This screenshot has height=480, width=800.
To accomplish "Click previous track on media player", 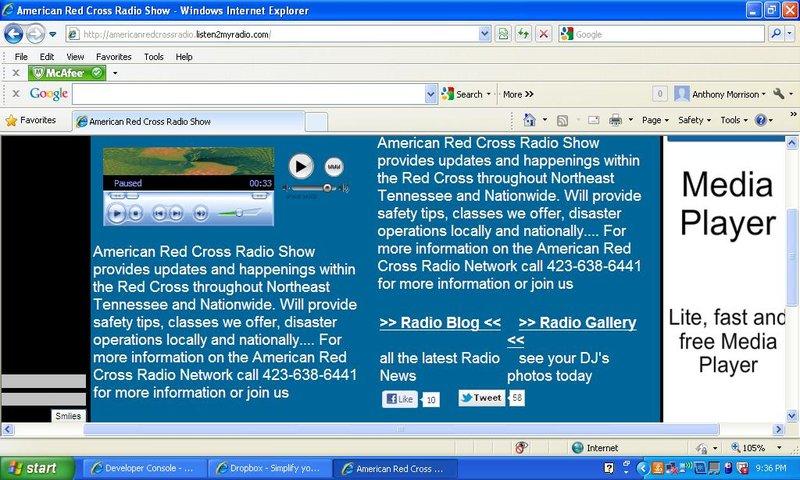I will tap(159, 213).
